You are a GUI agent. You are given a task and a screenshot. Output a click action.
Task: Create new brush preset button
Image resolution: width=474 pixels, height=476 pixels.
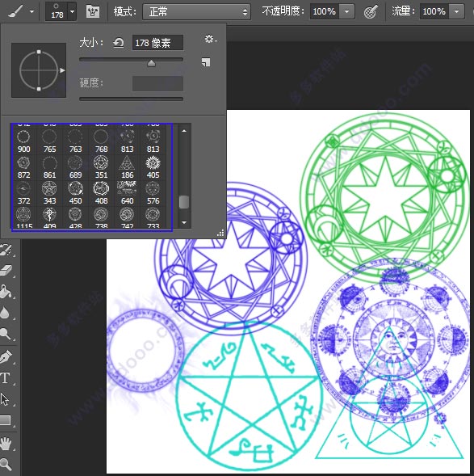coord(206,62)
